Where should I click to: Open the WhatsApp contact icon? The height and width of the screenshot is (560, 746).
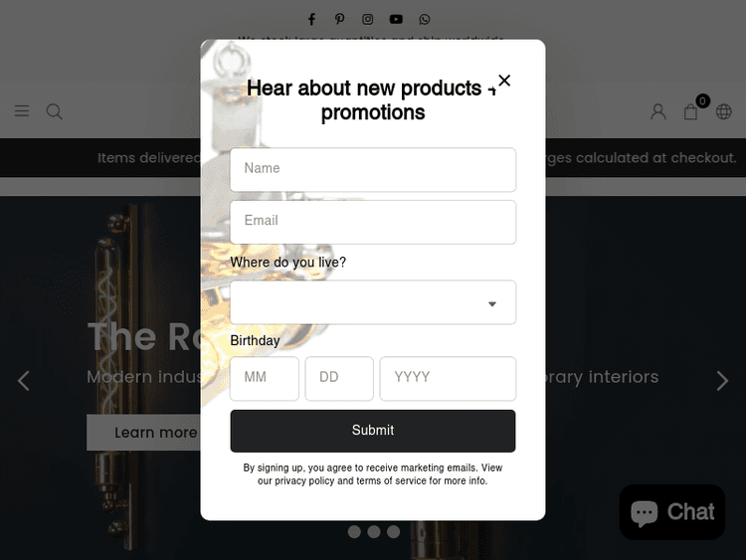click(x=425, y=19)
